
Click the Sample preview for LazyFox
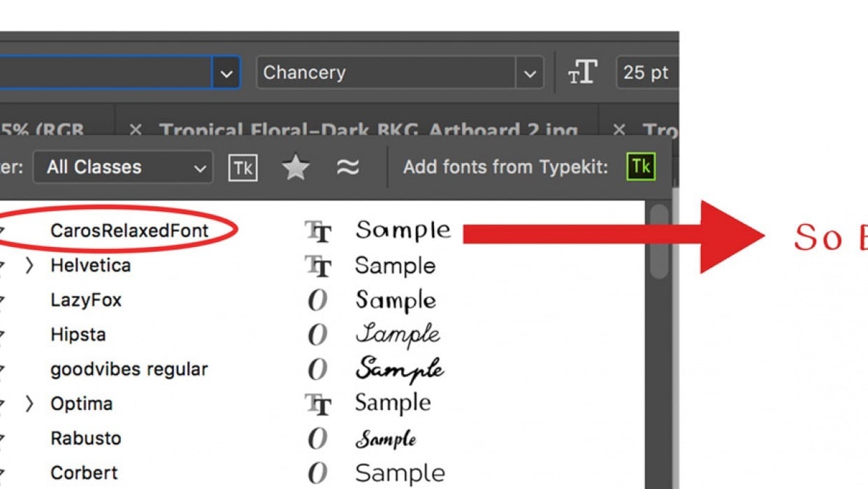pos(396,301)
